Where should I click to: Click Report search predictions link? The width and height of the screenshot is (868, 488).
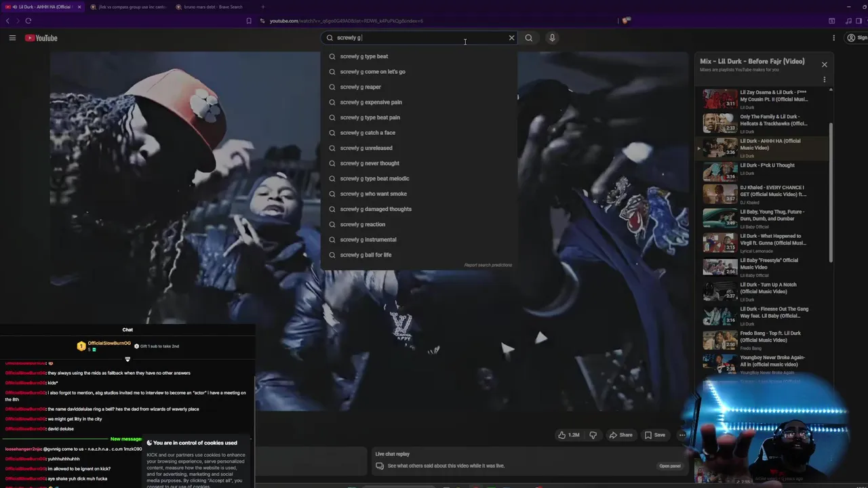pos(488,265)
